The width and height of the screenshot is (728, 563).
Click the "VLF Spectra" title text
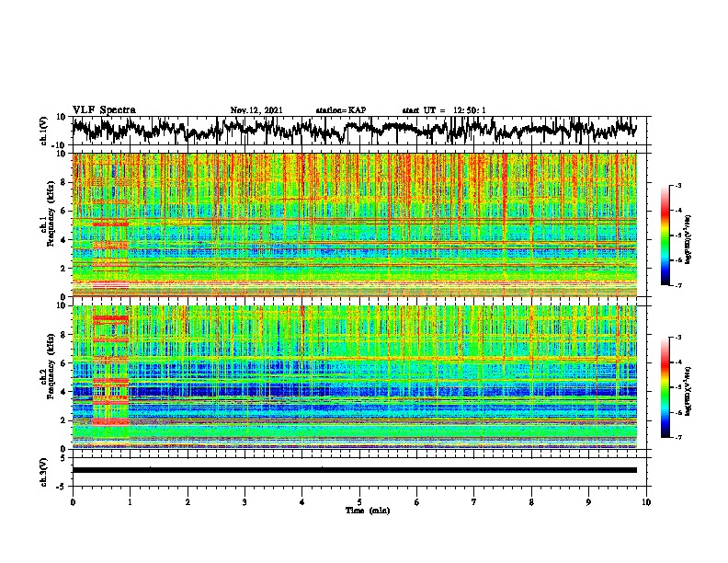click(104, 109)
